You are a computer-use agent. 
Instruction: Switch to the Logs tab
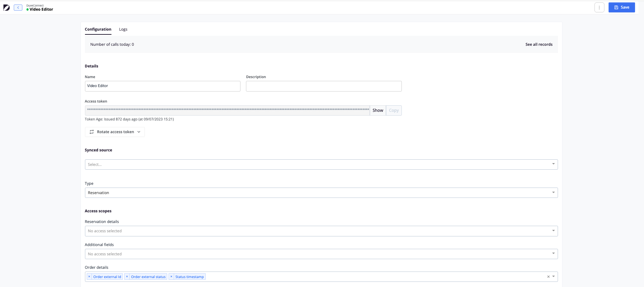(x=123, y=29)
